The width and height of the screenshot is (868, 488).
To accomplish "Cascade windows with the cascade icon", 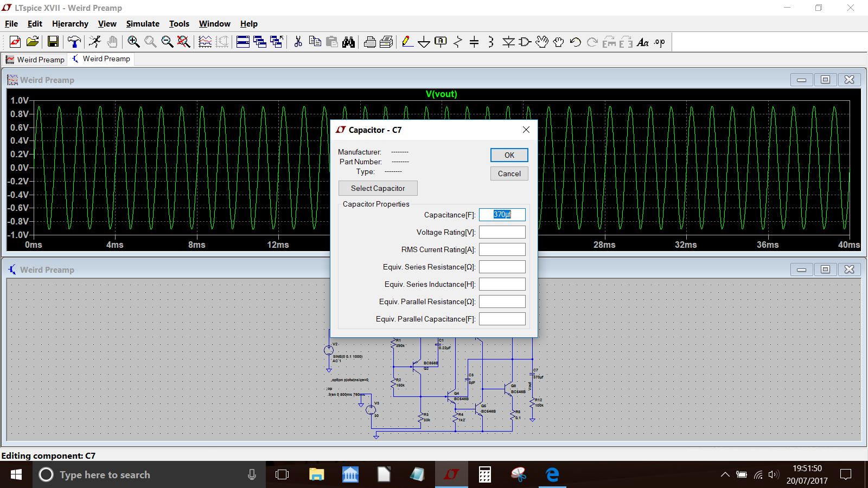I will [260, 42].
